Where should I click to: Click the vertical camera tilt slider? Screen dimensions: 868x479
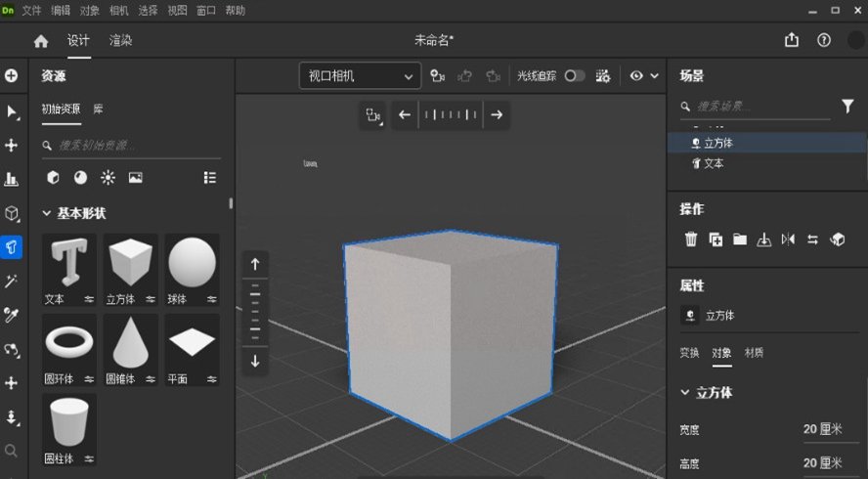point(255,312)
